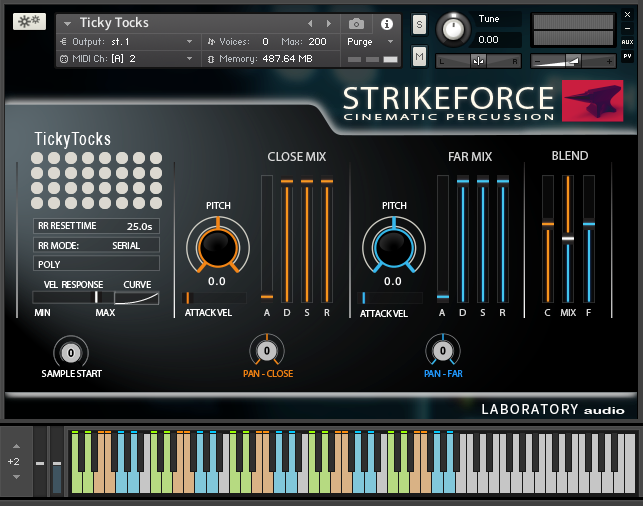Viewport: 643px width, 506px height.
Task: Adjust the stereo pan L-R slider
Action: 478,62
